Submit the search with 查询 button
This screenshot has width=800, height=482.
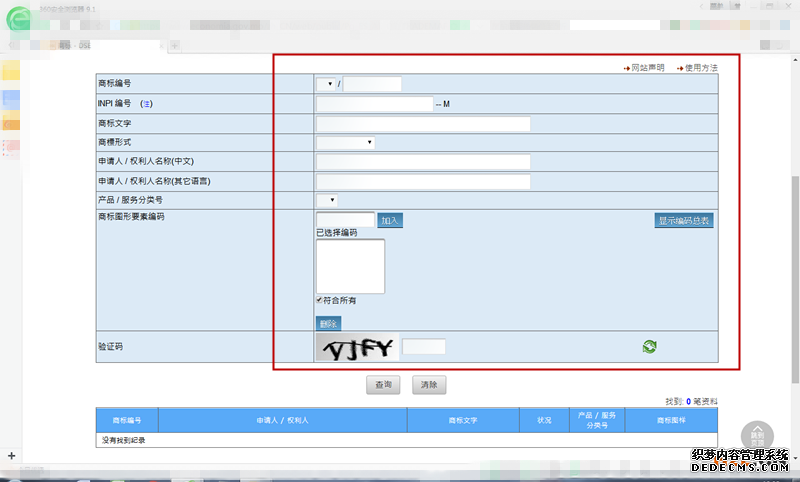[x=383, y=385]
